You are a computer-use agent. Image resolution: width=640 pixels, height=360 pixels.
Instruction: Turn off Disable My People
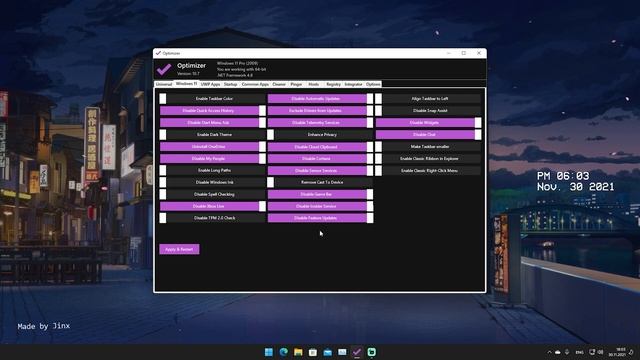[x=212, y=158]
